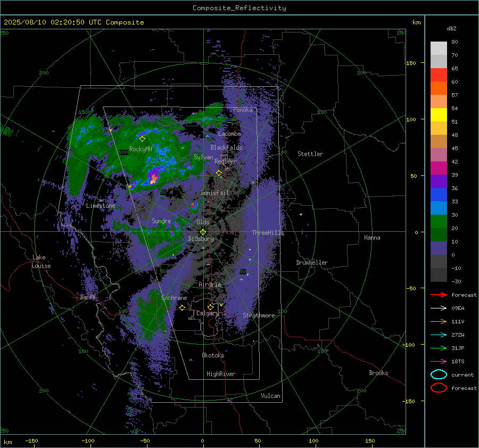Click the cyan current ellipse icon
The image size is (479, 448).
pyautogui.click(x=439, y=374)
